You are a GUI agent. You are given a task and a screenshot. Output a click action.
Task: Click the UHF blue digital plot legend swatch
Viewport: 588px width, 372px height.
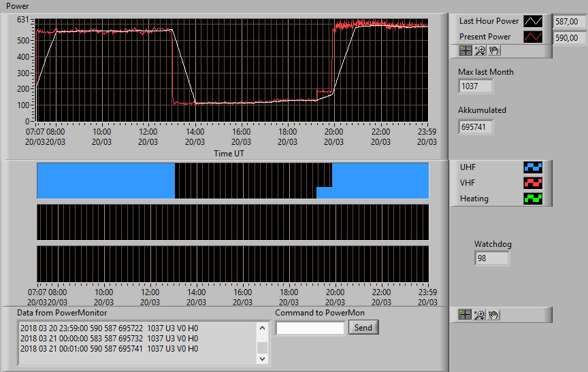533,167
